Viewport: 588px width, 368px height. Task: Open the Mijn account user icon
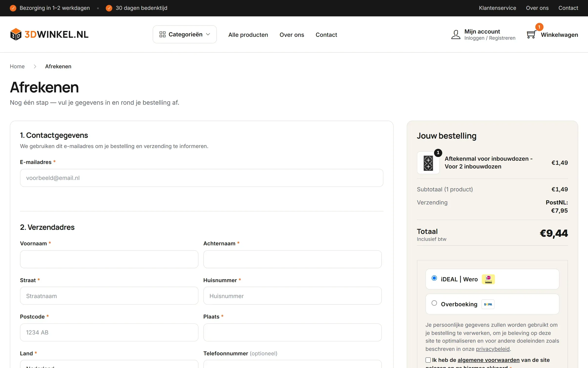(x=456, y=35)
